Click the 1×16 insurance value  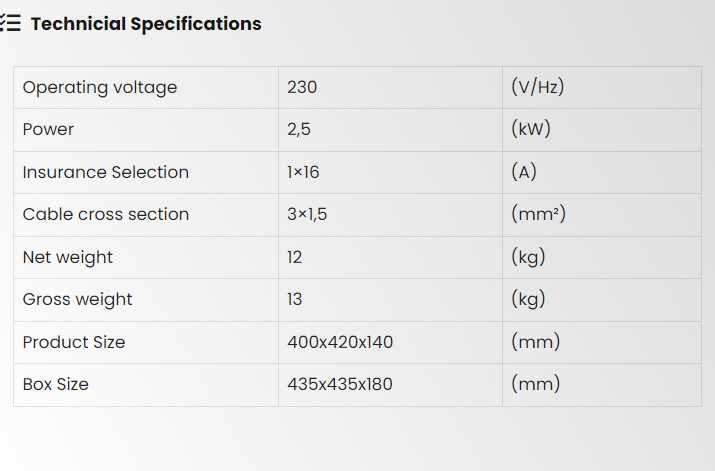pos(303,172)
